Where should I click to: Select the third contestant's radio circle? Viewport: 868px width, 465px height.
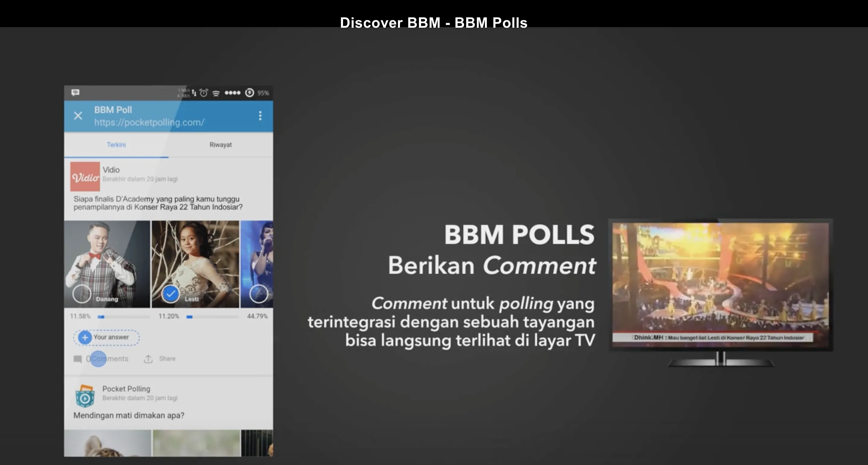(259, 294)
